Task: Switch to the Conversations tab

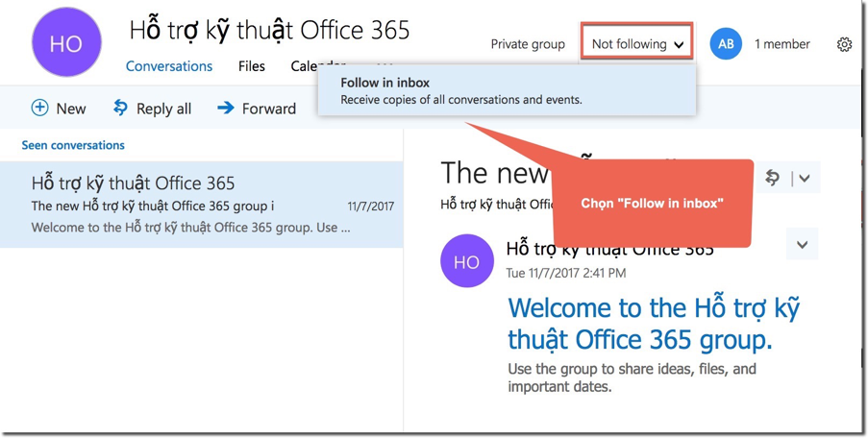Action: pos(169,66)
